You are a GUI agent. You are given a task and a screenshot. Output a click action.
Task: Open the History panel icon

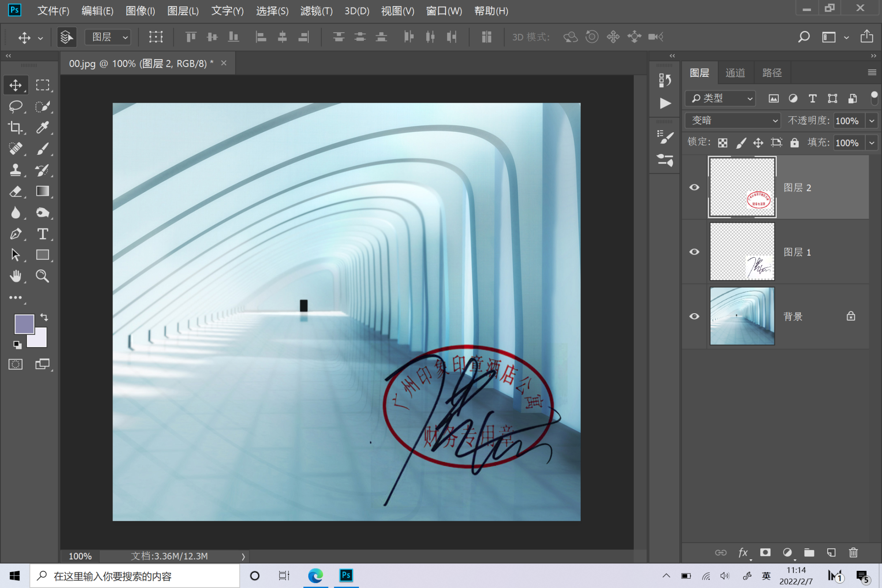(x=665, y=80)
